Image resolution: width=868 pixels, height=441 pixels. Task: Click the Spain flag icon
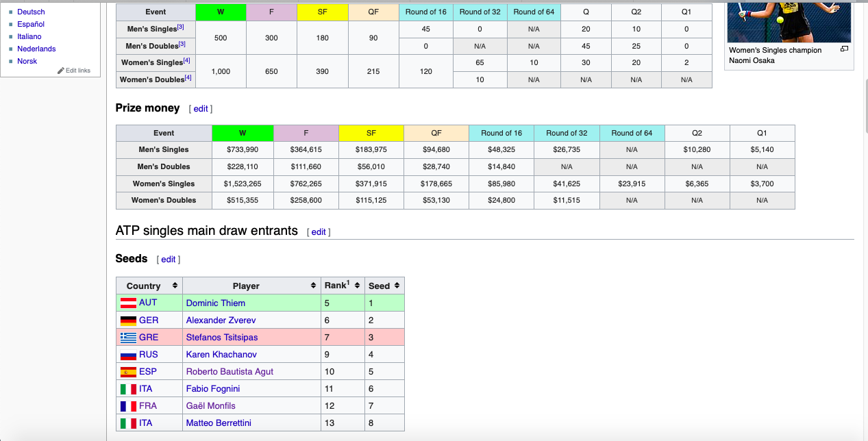pos(128,371)
